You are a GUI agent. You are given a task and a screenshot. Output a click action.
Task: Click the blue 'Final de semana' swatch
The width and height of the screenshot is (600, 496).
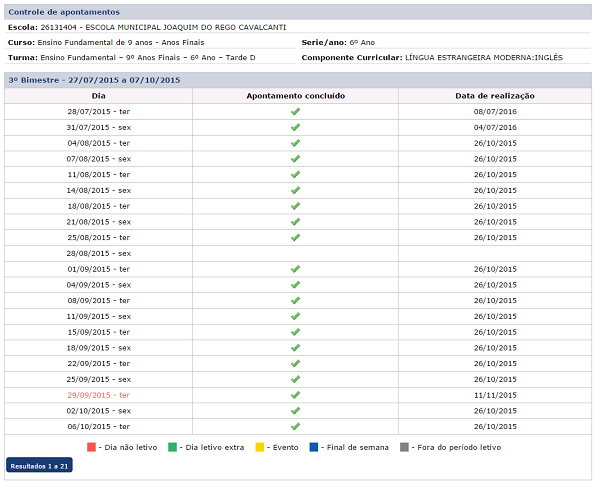[x=314, y=447]
